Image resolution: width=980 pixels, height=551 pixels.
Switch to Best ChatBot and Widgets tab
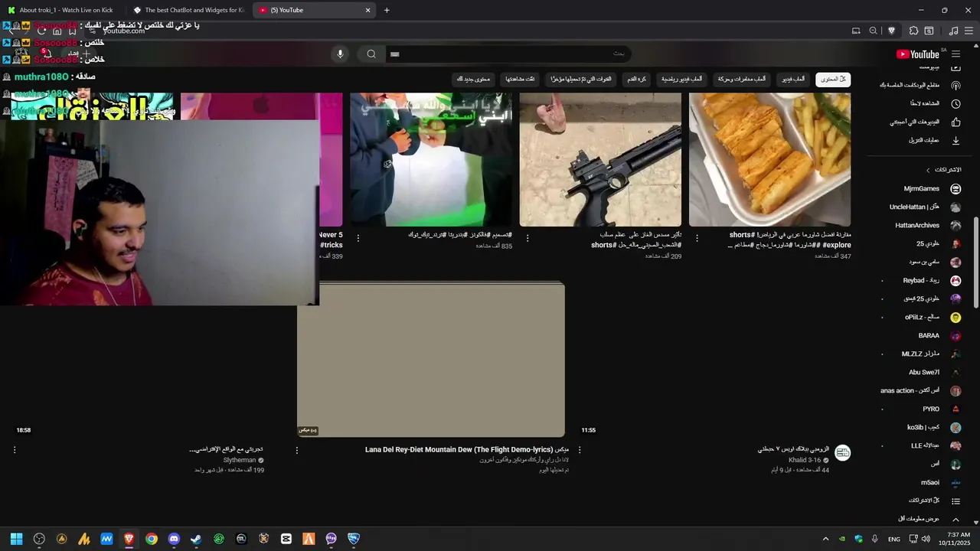188,10
